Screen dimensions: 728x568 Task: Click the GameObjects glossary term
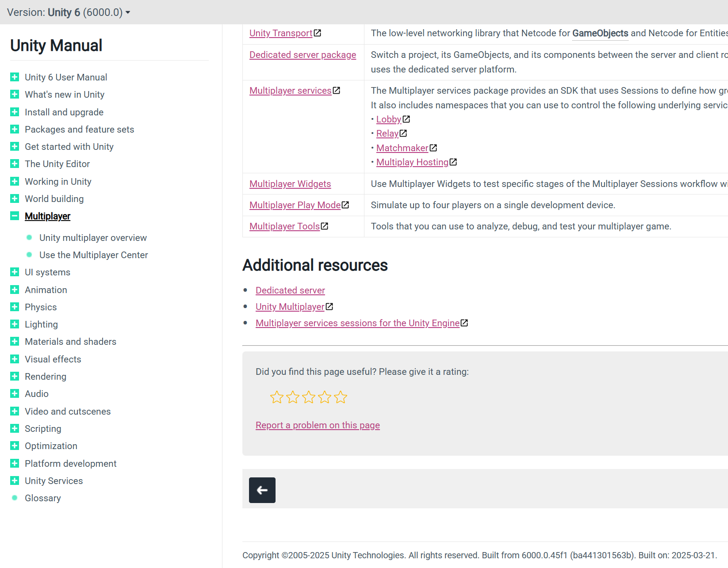600,33
